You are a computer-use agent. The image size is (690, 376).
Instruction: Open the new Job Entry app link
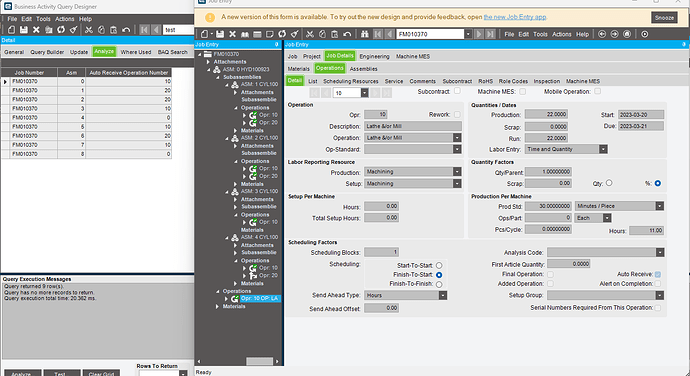[x=515, y=17]
